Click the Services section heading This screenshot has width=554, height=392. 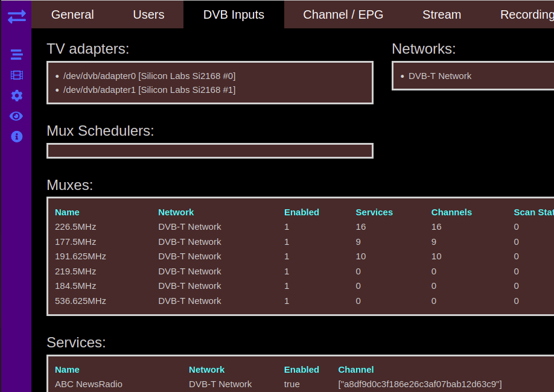point(76,343)
